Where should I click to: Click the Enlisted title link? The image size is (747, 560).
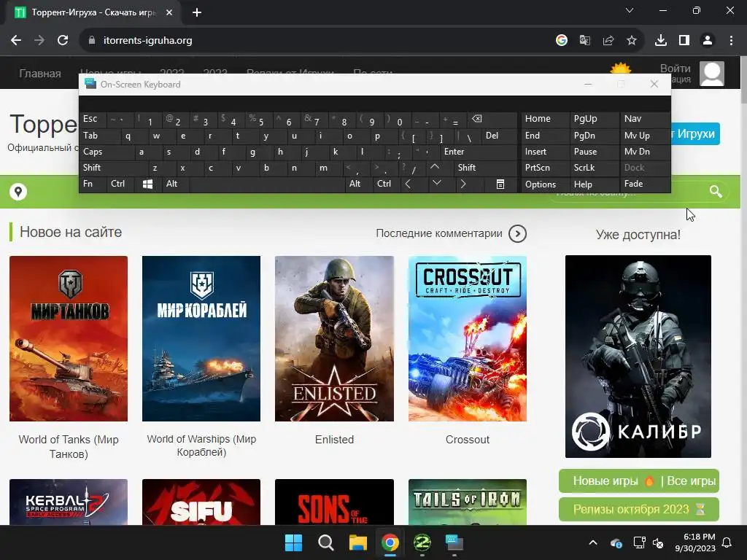[x=334, y=440]
